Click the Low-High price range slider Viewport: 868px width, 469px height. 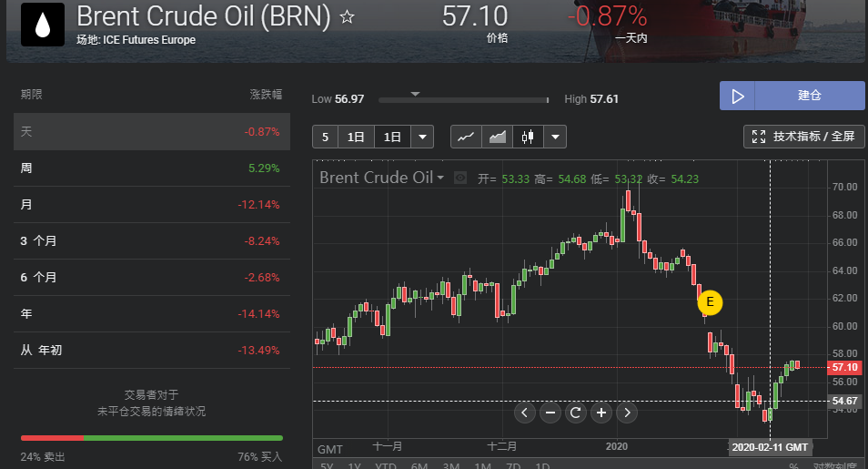pyautogui.click(x=464, y=99)
